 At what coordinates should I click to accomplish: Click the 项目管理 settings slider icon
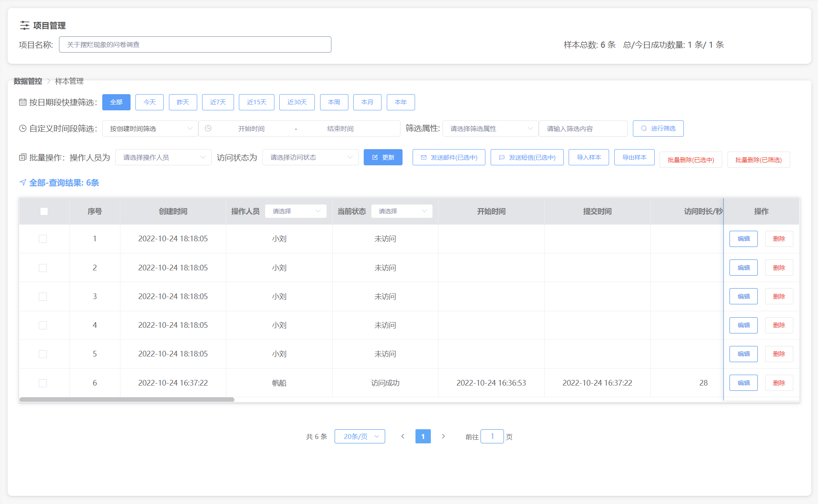pyautogui.click(x=25, y=25)
